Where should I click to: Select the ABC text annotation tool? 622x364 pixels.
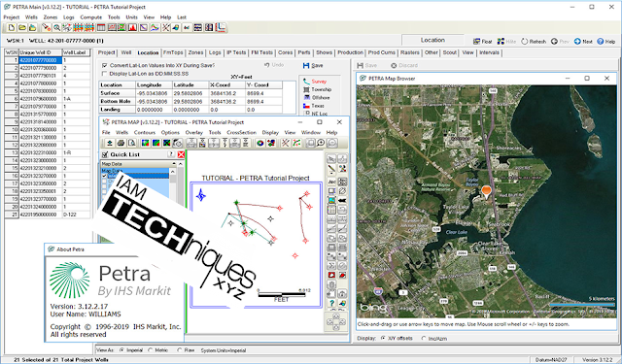tap(331, 182)
